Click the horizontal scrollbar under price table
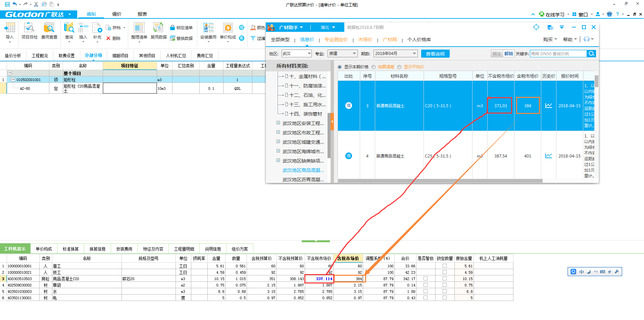 440,181
